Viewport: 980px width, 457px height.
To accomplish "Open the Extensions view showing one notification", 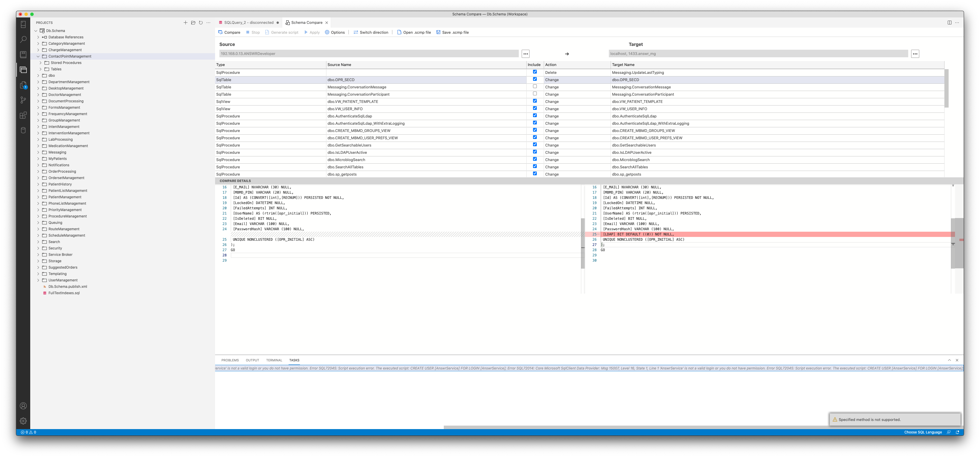I will click(23, 86).
